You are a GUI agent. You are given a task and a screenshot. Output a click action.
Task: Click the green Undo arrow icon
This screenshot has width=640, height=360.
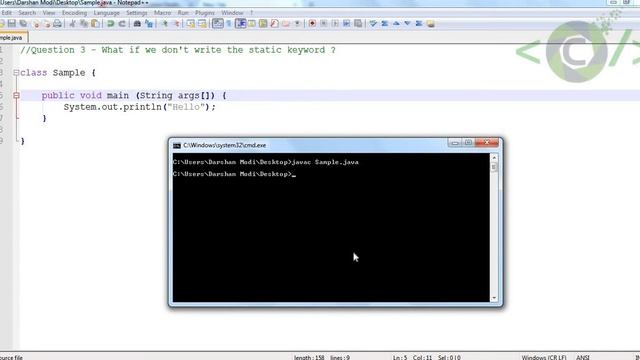point(110,24)
